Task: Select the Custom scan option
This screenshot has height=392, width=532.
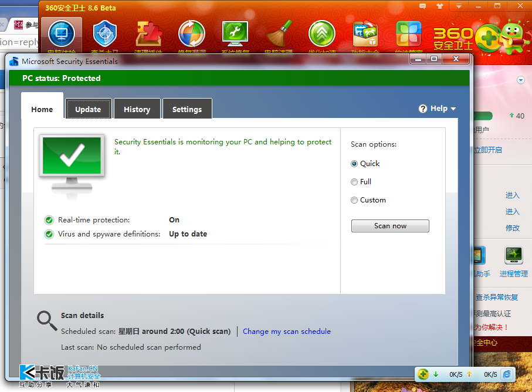Action: (368, 200)
